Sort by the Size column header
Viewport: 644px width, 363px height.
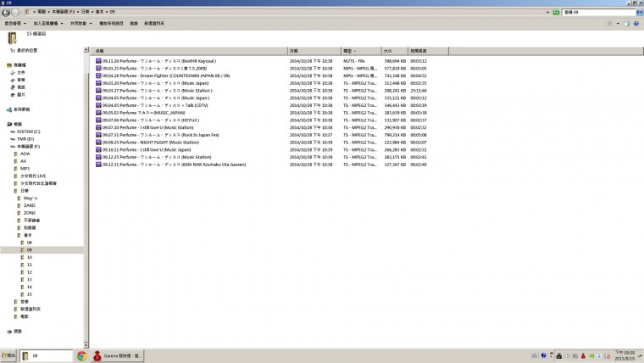tap(394, 51)
